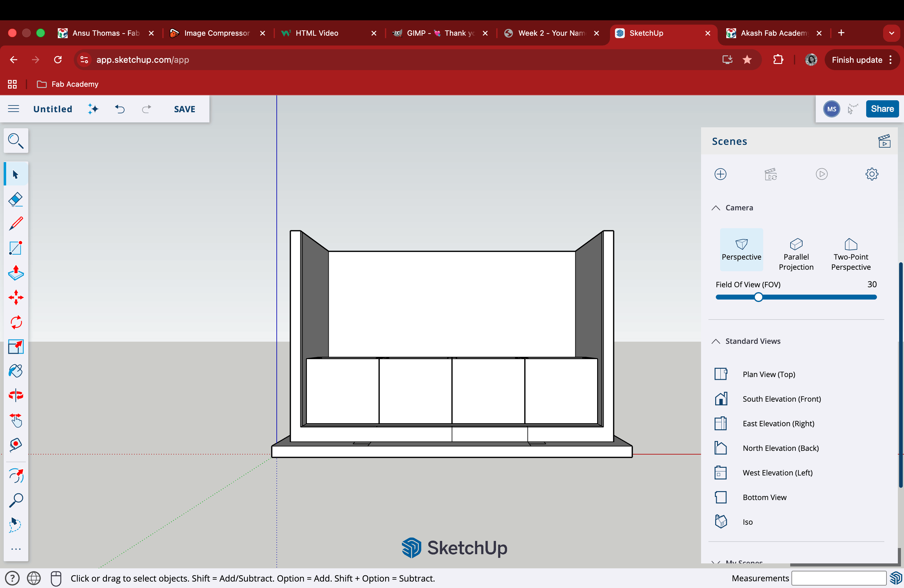
Task: Select the Eraser tool
Action: (16, 199)
